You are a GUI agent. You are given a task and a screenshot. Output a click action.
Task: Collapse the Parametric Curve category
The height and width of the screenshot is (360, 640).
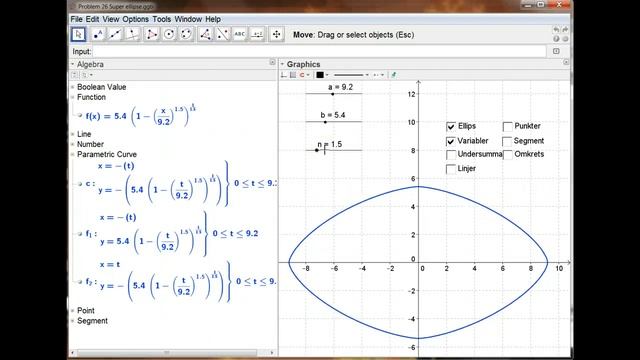click(73, 154)
